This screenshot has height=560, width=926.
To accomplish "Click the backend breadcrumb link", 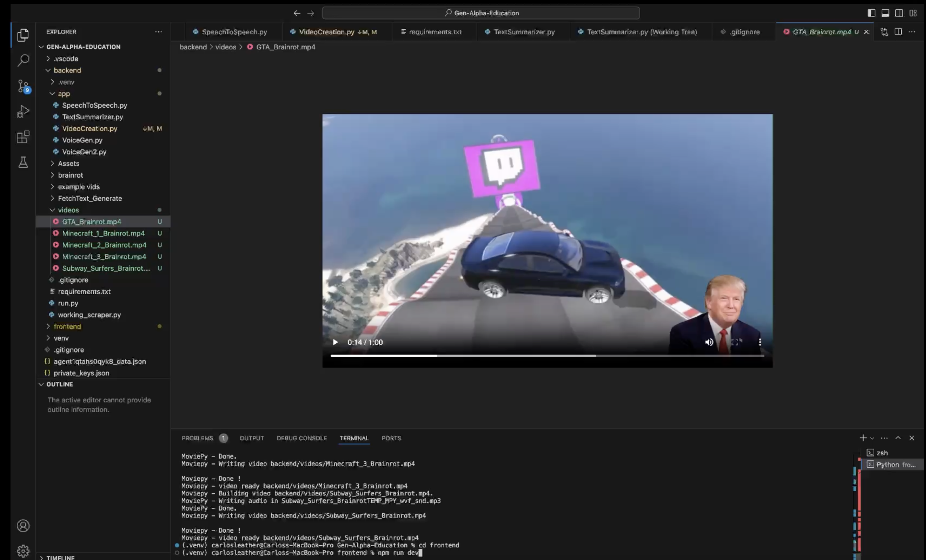I will coord(193,47).
